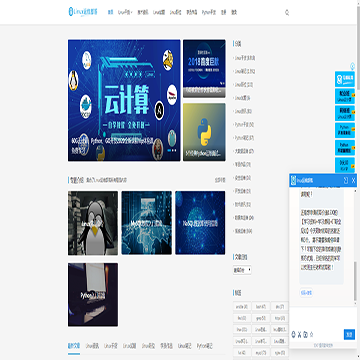Open the 云计算 cloud computing main banner

pyautogui.click(x=124, y=100)
